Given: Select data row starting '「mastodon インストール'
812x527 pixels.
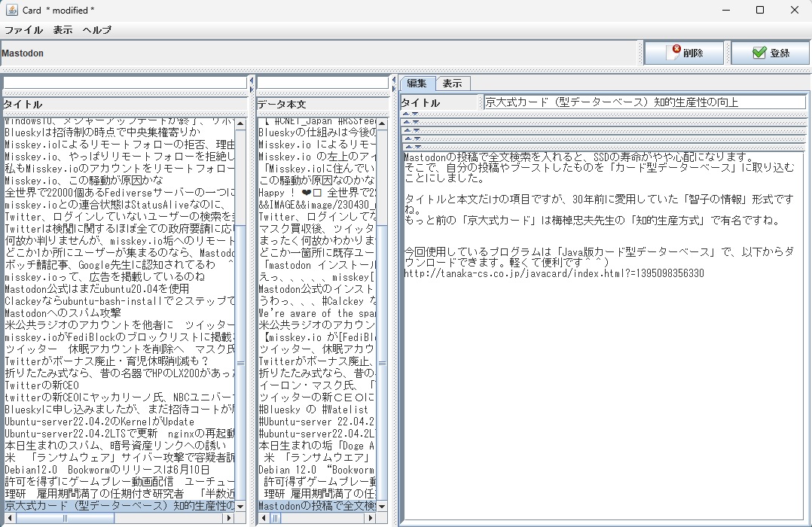Looking at the screenshot, I should point(317,265).
